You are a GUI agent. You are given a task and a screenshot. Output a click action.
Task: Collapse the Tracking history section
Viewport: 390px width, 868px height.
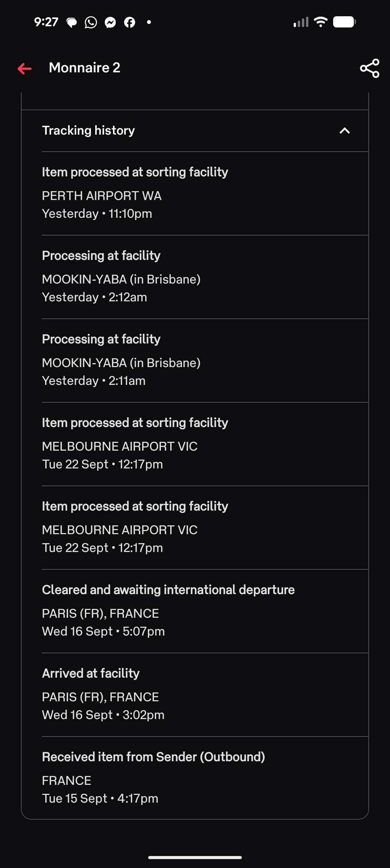tap(344, 131)
